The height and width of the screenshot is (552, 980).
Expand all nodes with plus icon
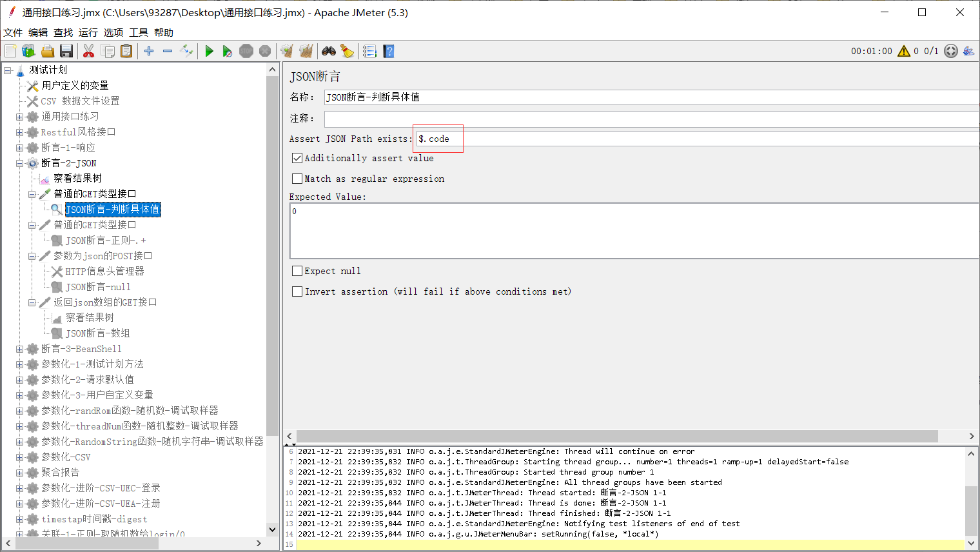click(x=149, y=51)
